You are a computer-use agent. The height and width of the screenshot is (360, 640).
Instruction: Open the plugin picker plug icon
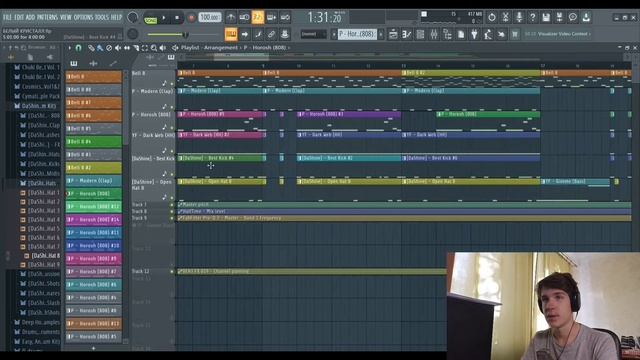474,34
